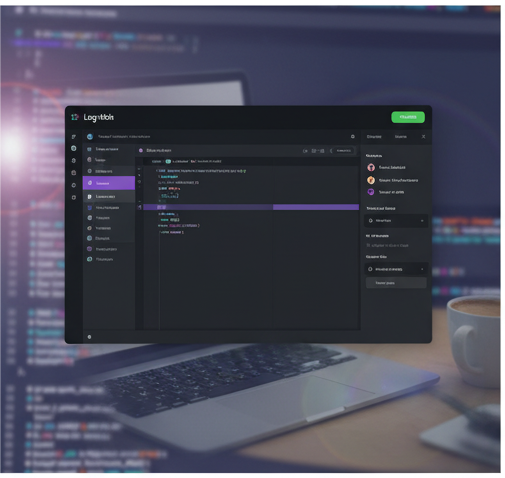
Task: Switch to the second tab beside the X in the right panel
Action: (x=400, y=137)
